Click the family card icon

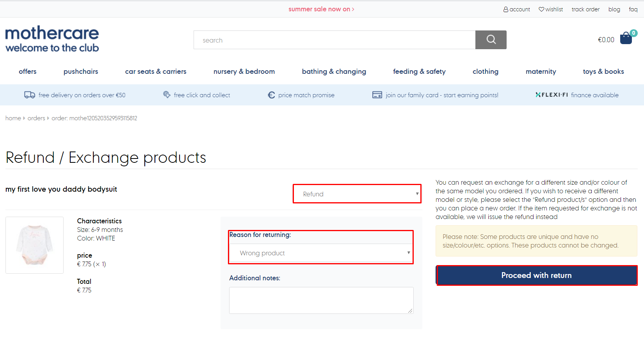click(x=377, y=95)
